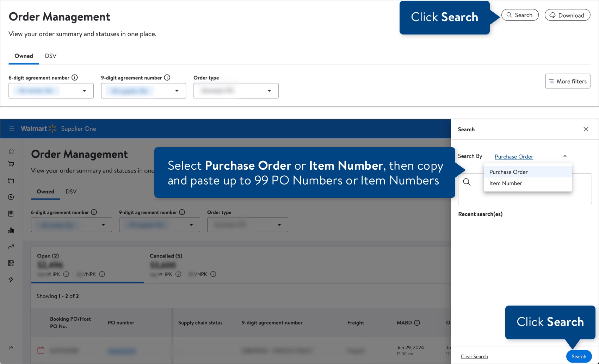Select the shopping cart icon in the sidebar
This screenshot has width=599, height=364.
click(11, 164)
